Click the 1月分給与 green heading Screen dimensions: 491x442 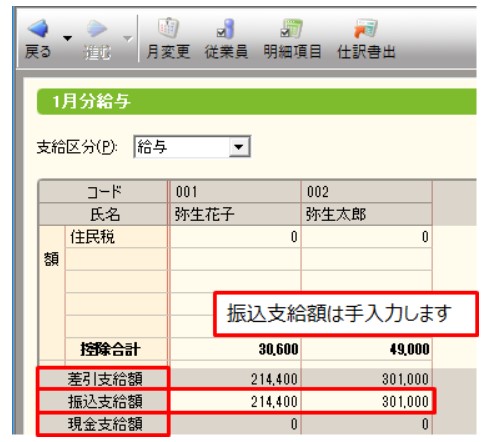(257, 101)
